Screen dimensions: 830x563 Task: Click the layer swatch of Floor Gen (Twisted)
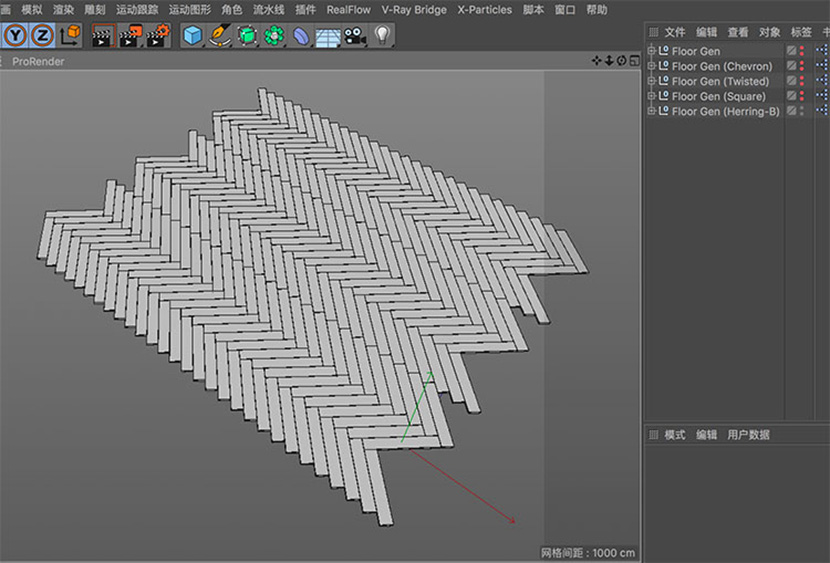[x=791, y=80]
